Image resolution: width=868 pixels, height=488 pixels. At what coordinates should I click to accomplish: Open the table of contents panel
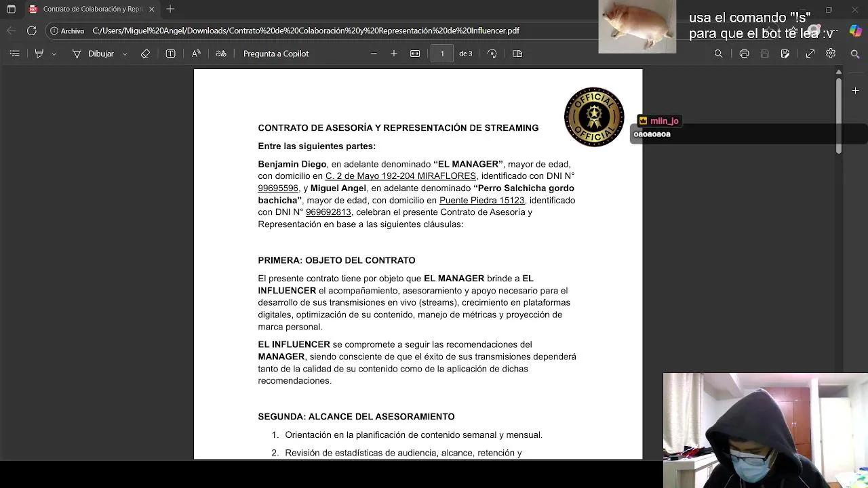15,54
